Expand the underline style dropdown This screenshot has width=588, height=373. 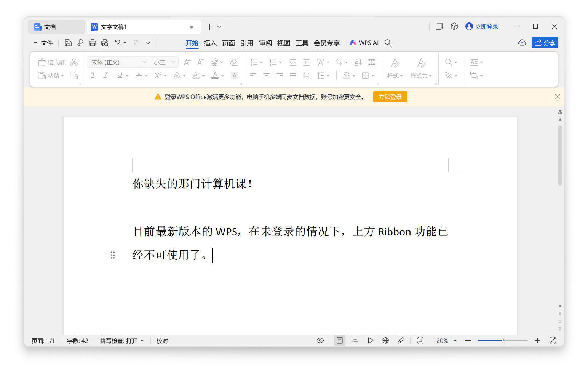click(126, 75)
